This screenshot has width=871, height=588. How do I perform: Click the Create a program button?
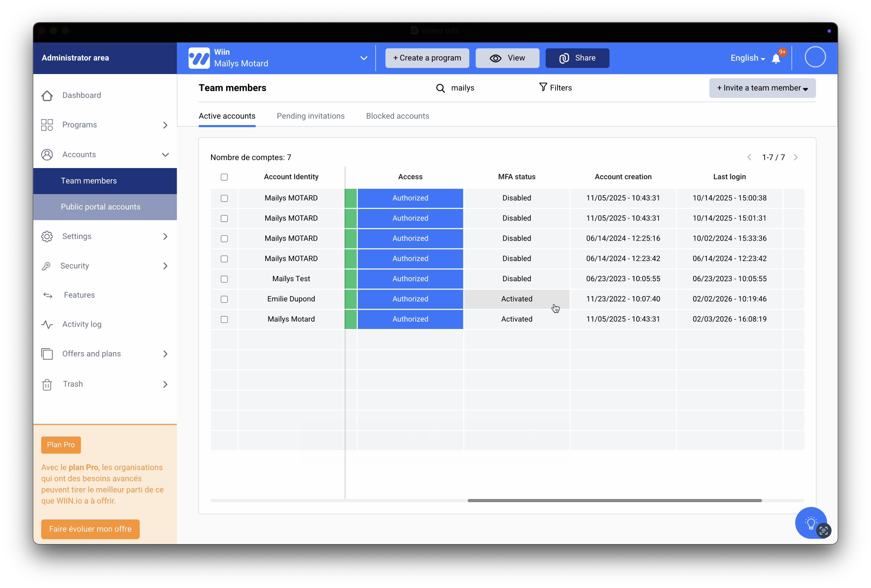point(427,58)
